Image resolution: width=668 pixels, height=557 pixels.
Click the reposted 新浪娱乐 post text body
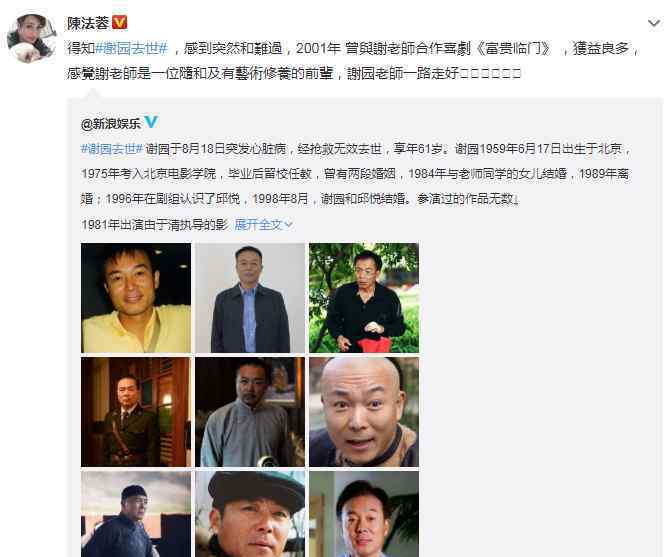[x=356, y=186]
